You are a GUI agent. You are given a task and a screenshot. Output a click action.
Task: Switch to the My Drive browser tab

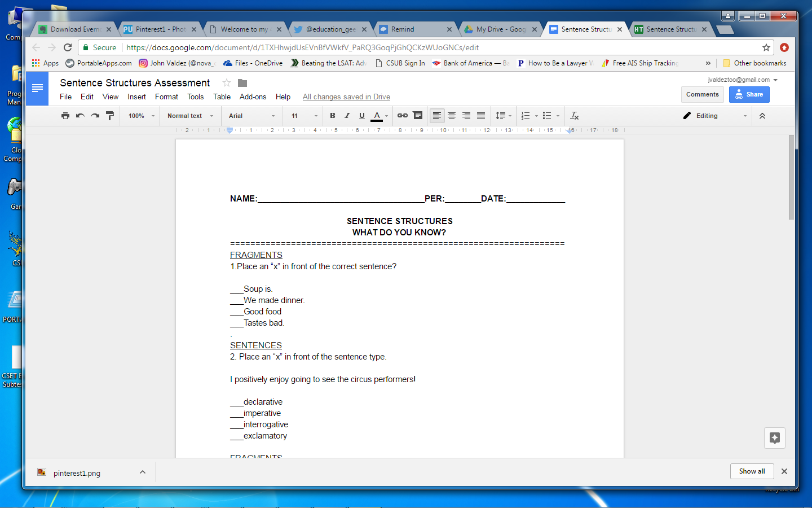tap(500, 29)
